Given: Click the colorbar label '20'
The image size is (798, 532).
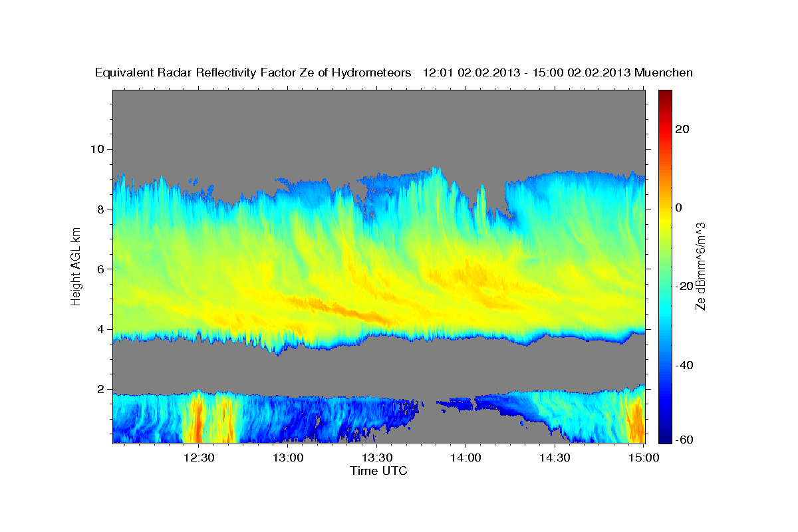Looking at the screenshot, I should 682,129.
